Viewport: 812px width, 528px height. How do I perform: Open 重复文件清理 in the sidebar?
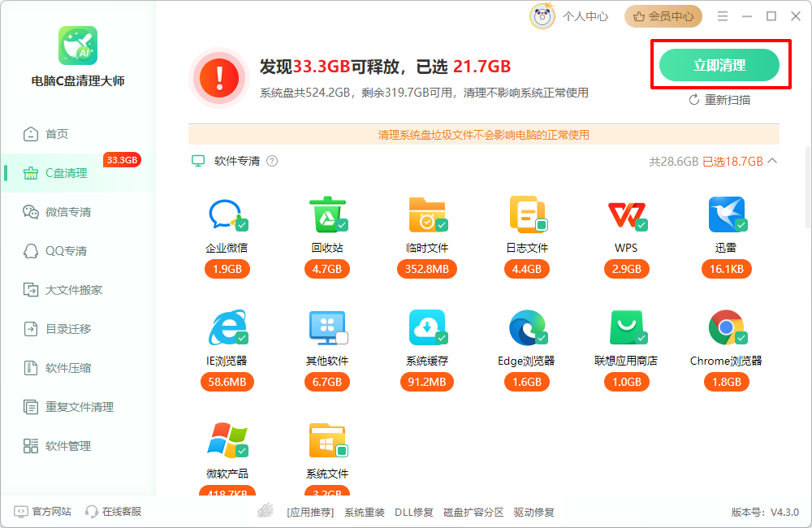78,407
